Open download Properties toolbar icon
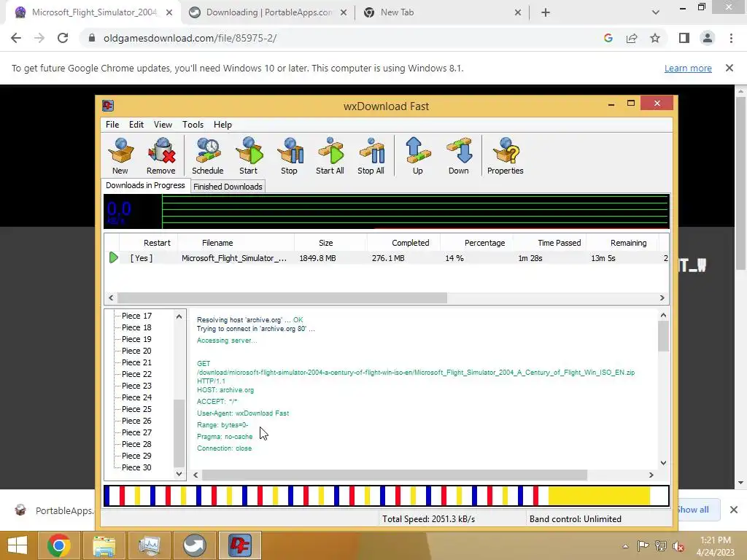This screenshot has width=747, height=560. pyautogui.click(x=506, y=156)
